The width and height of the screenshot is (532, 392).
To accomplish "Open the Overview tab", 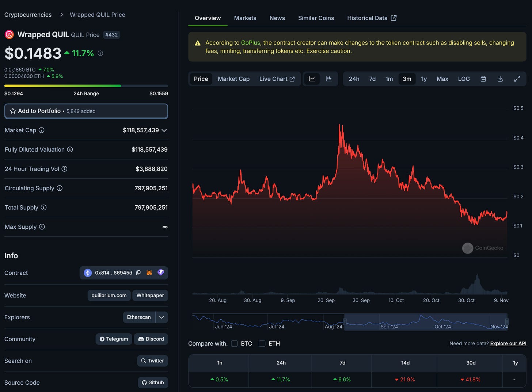I will (x=208, y=18).
